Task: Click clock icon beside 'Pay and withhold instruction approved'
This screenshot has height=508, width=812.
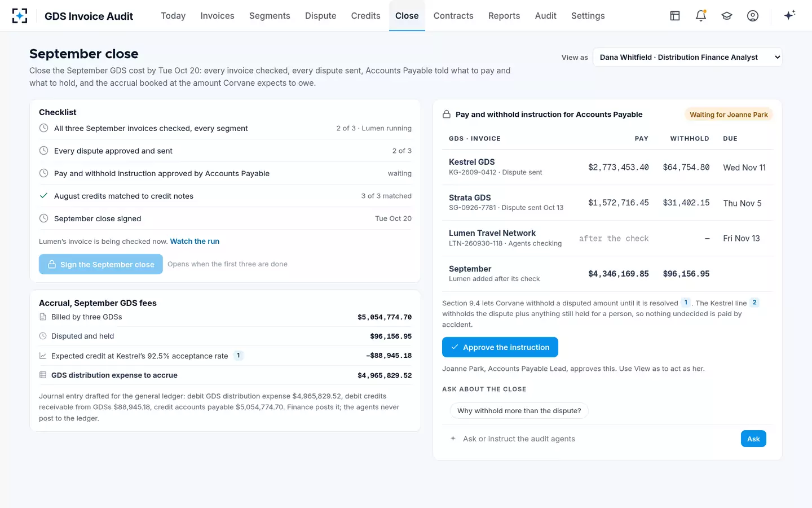Action: 43,173
